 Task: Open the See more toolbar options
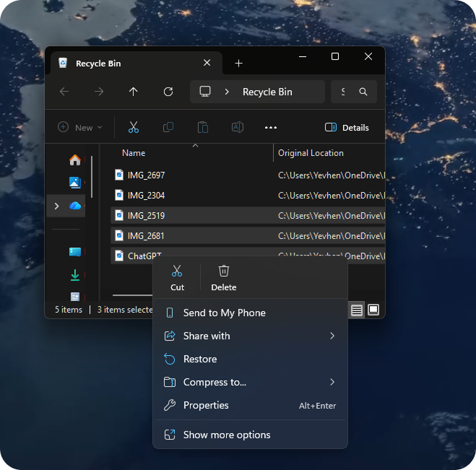point(271,128)
